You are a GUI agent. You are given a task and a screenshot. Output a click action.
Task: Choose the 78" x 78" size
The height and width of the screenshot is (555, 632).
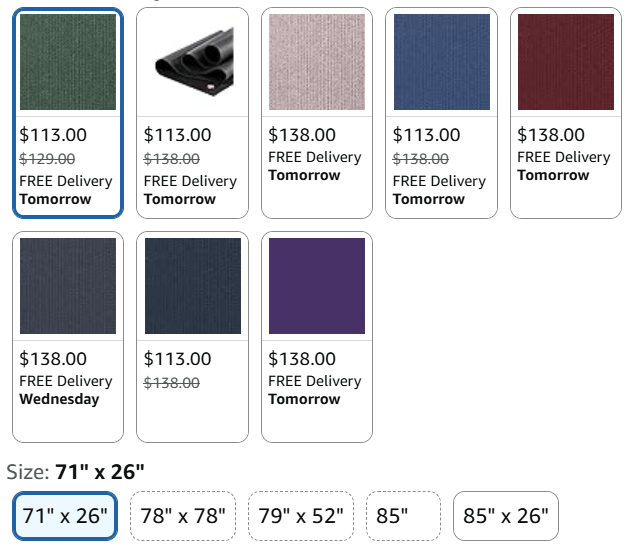click(x=183, y=516)
